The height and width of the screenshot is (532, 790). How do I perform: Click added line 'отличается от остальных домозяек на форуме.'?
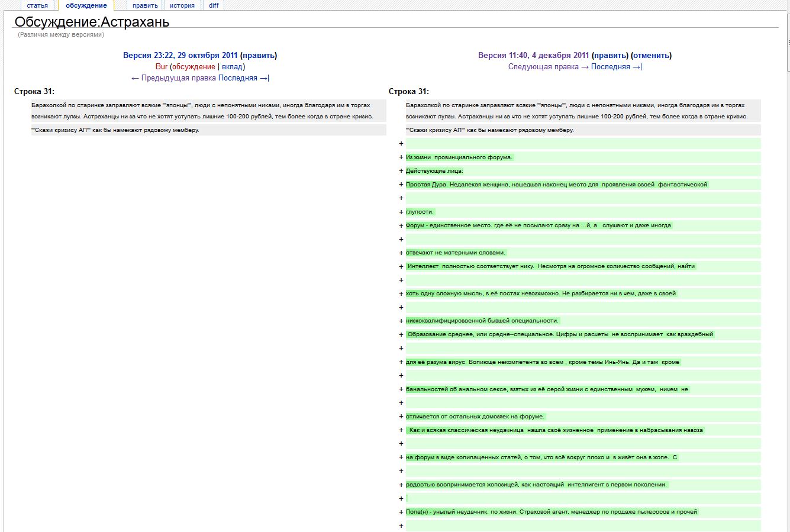coord(583,417)
